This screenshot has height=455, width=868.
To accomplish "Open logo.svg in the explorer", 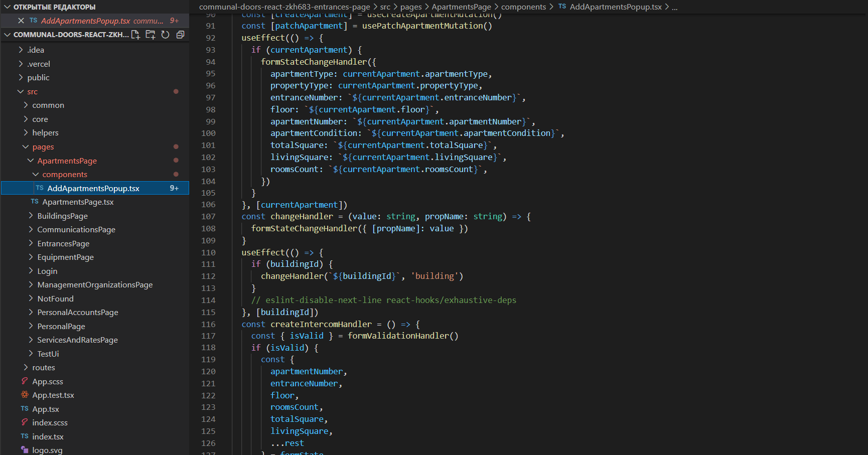I will point(47,450).
